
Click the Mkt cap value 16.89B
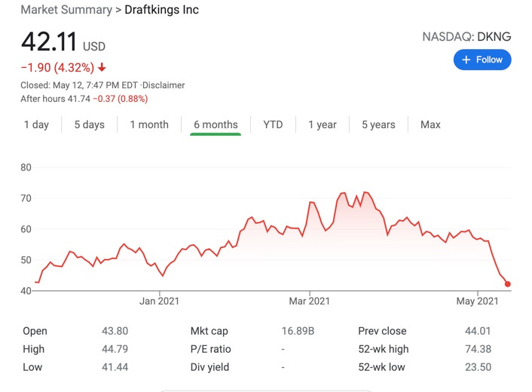tap(298, 331)
